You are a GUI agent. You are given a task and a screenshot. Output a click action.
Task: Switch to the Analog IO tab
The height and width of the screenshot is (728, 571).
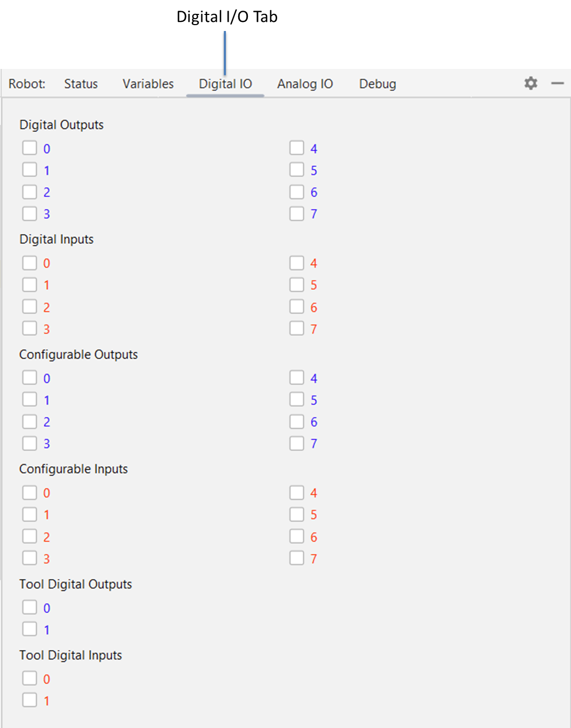(x=304, y=84)
